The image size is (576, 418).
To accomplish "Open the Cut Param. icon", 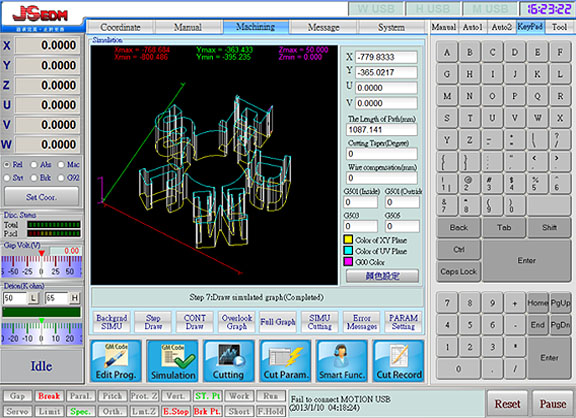I will tap(285, 361).
